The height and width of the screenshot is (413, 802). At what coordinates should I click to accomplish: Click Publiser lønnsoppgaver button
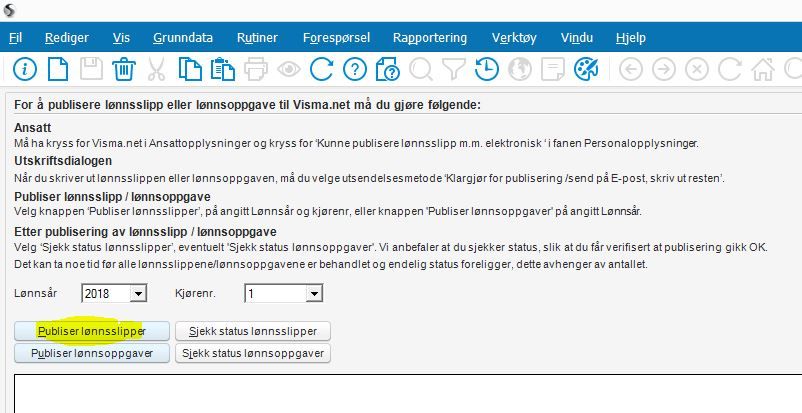click(92, 353)
